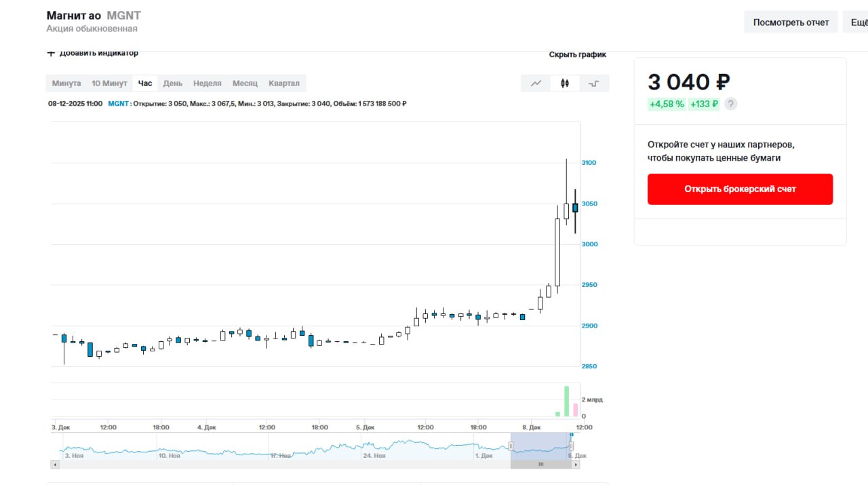Click the question mark help icon
The height and width of the screenshot is (485, 868).
730,104
